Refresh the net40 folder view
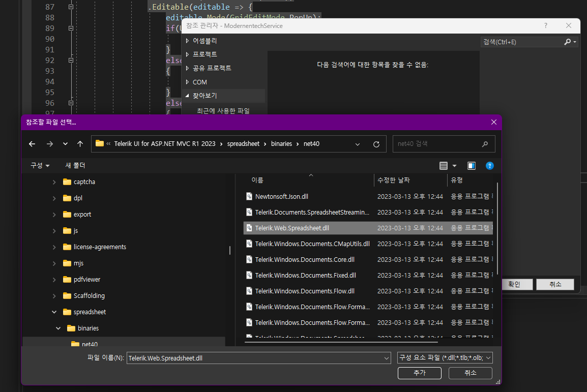 pyautogui.click(x=376, y=144)
